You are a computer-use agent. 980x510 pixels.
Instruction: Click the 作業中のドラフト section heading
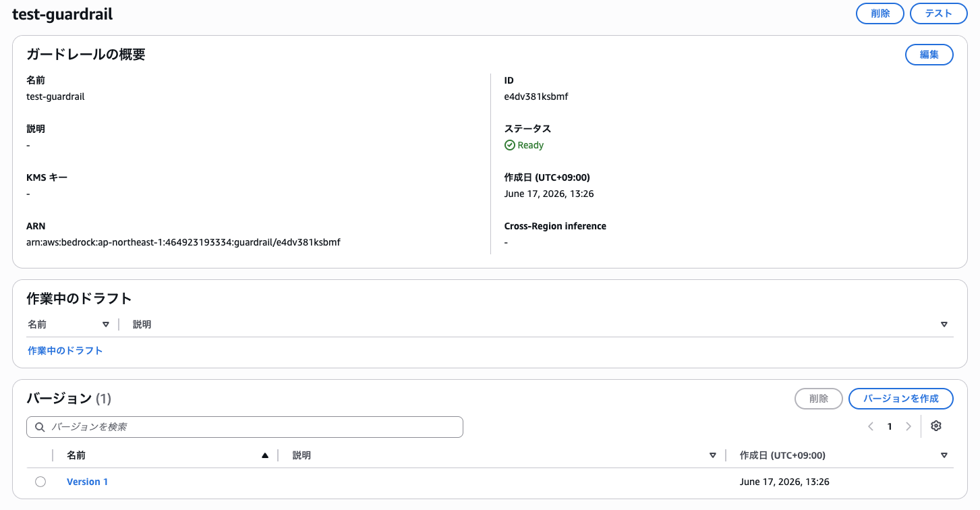[x=79, y=299]
